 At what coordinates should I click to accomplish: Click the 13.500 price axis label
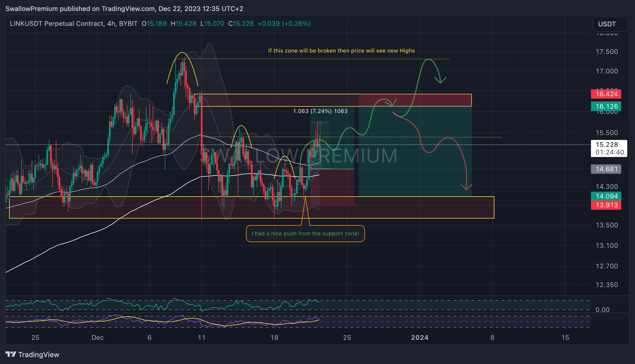[607, 225]
